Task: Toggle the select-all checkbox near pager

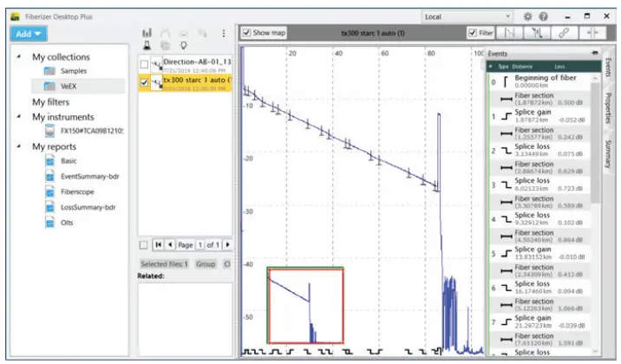Action: click(x=144, y=245)
